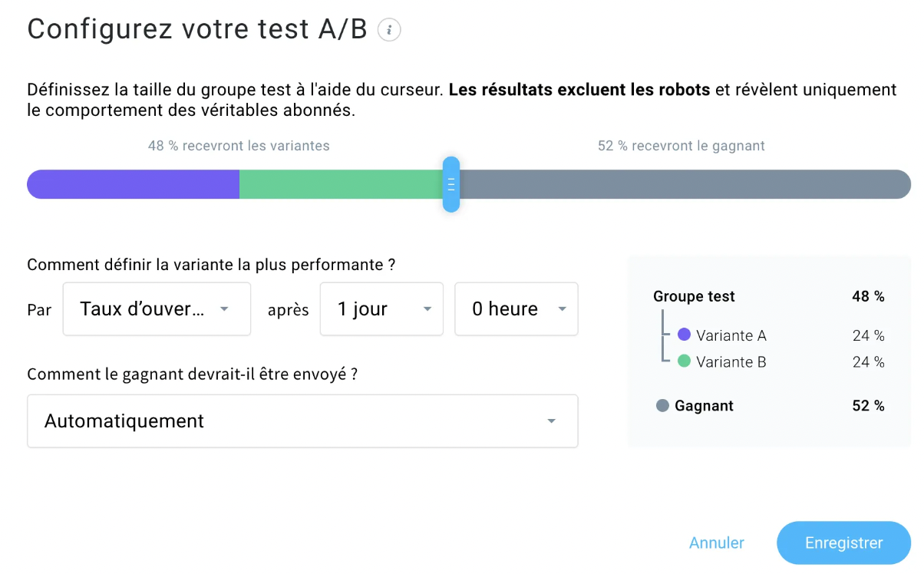Image resolution: width=924 pixels, height=574 pixels.
Task: Click the purple Variante A legend dot
Action: pos(684,334)
